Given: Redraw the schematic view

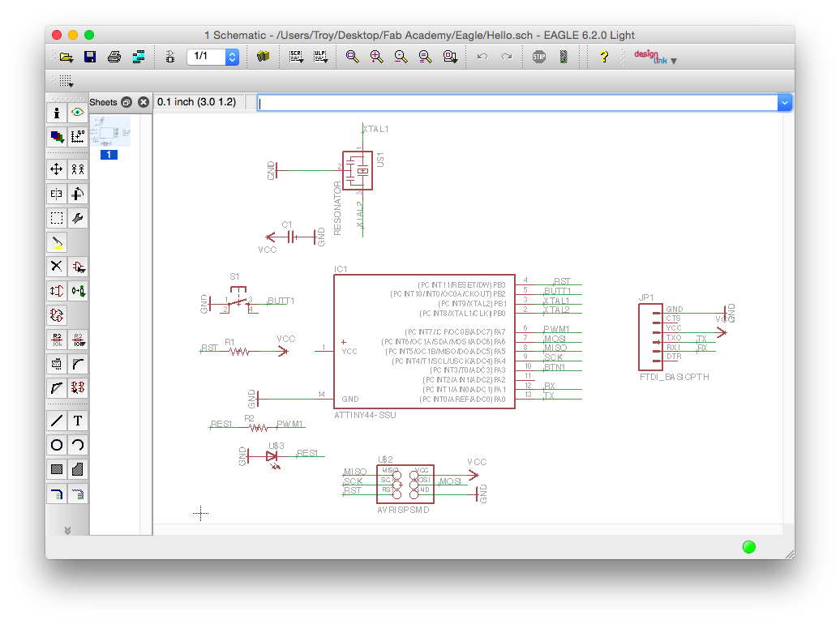Looking at the screenshot, I should (426, 57).
